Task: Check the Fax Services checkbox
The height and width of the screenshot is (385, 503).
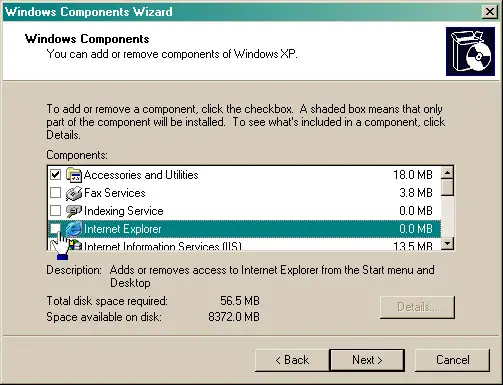Action: pos(55,193)
